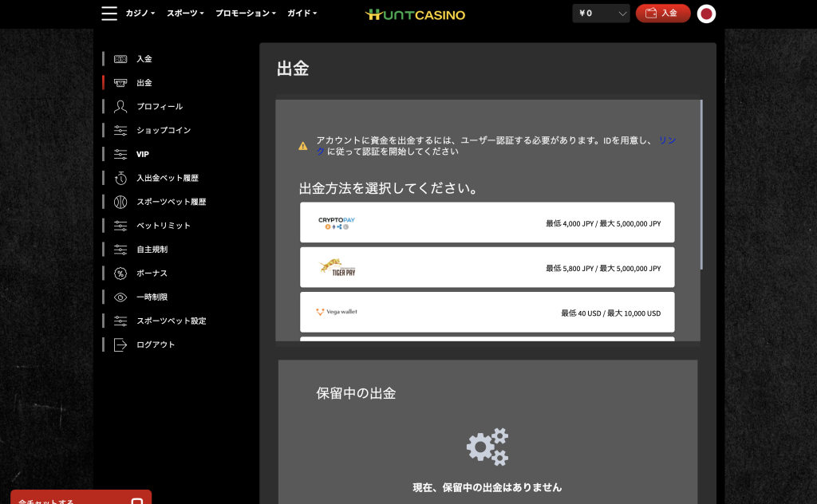Open スポーツベット履歴 in the sidebar
Screen dimensions: 817x504
171,202
